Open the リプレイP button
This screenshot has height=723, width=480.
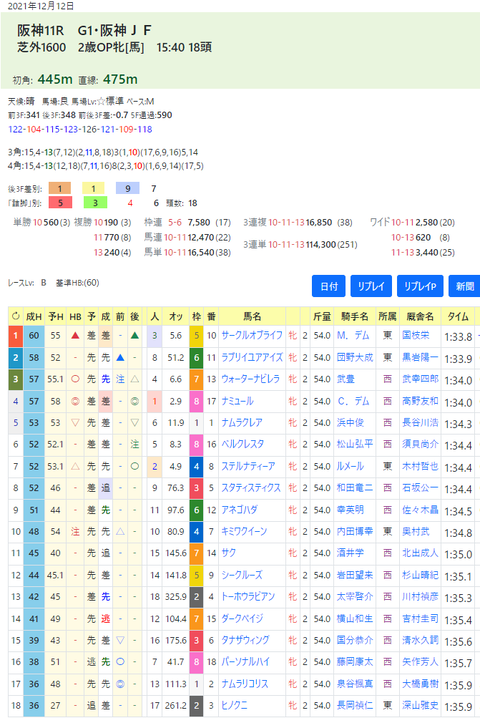click(420, 286)
